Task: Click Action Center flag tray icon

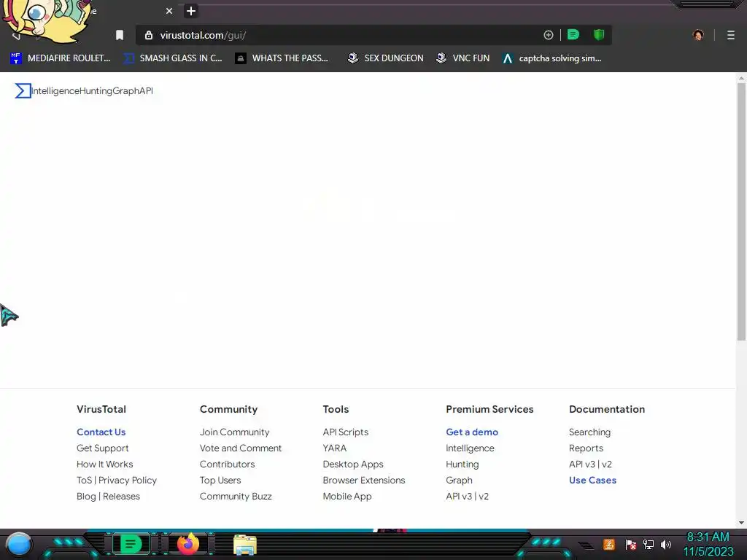Action: click(x=631, y=544)
